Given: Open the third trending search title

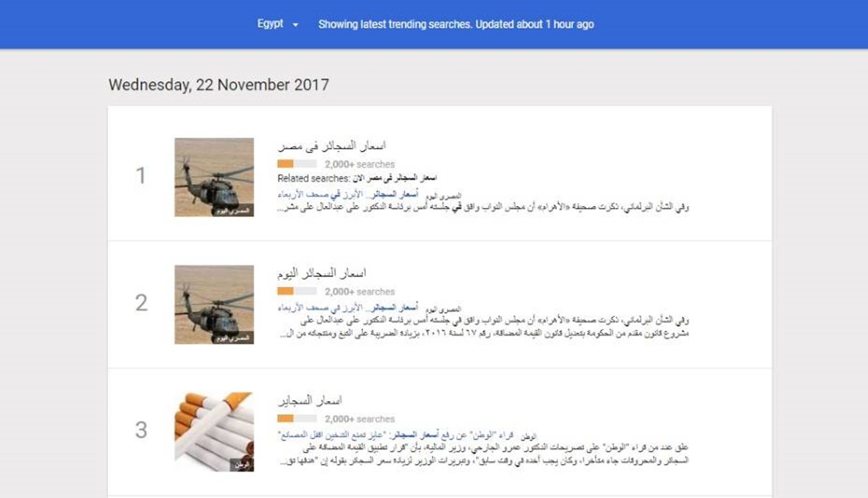Looking at the screenshot, I should pos(310,401).
